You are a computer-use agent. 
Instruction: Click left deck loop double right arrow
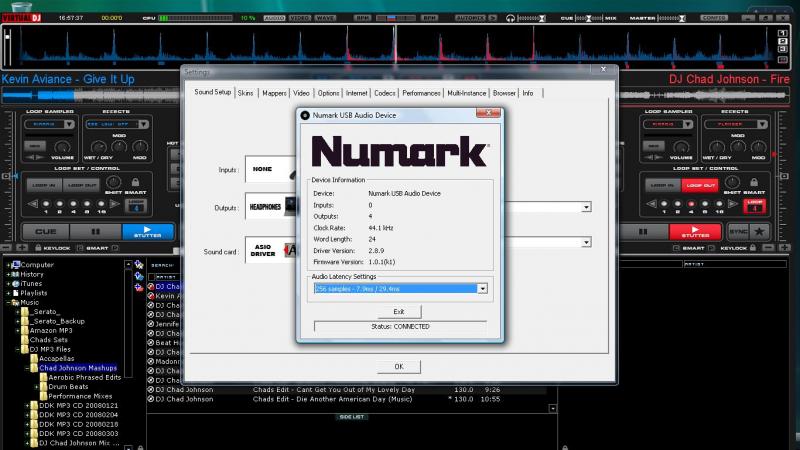coord(115,204)
